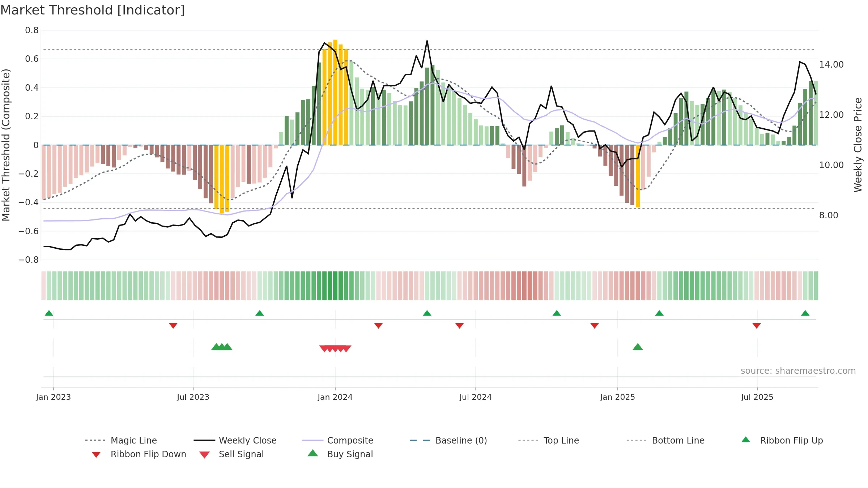This screenshot has height=488, width=868.
Task: Click the Jan 2024 x-axis label
Action: coord(335,397)
